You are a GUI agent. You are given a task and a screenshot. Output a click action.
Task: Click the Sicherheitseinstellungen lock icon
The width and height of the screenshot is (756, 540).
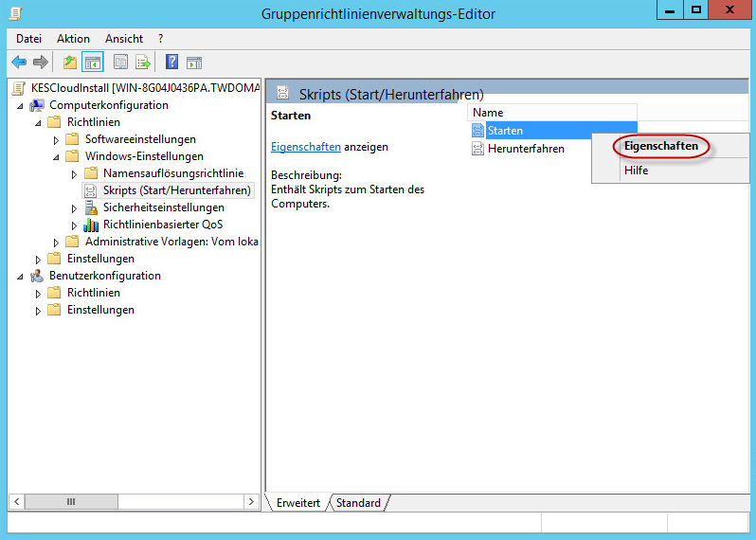click(91, 207)
